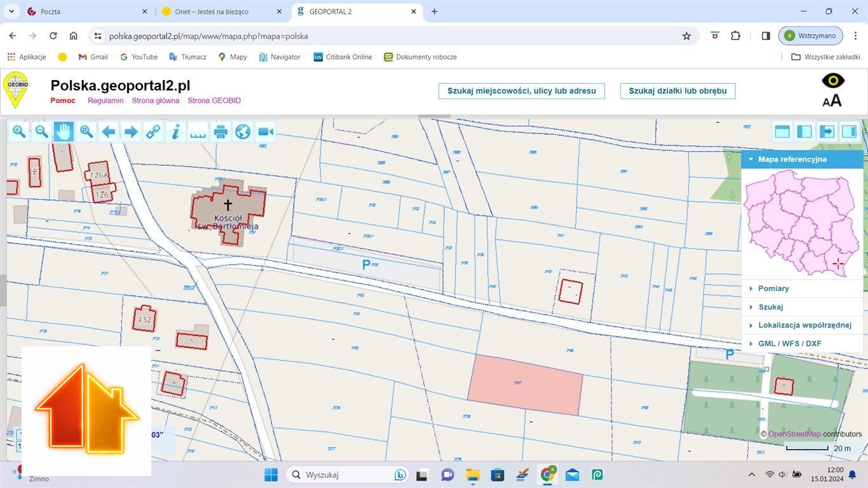Click the zoom to extent magnifier tool
The image size is (868, 488).
(86, 132)
